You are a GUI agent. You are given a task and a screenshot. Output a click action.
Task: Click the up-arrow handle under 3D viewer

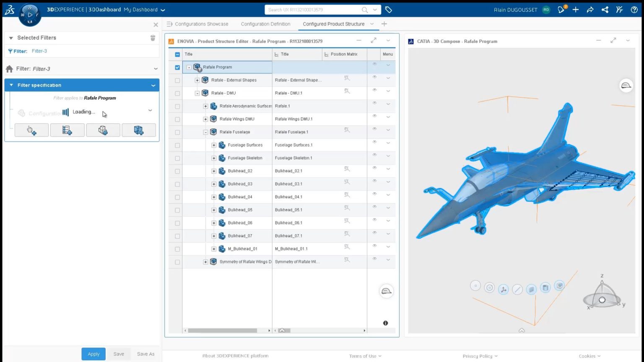522,331
